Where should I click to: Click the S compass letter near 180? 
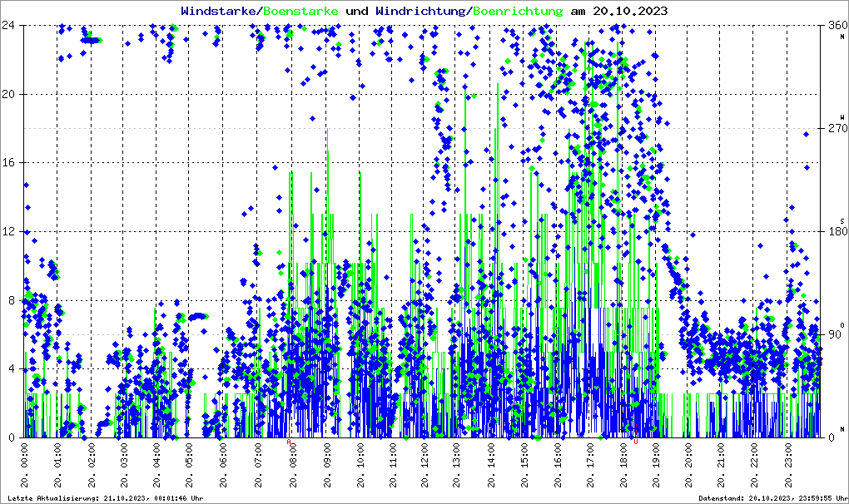pyautogui.click(x=842, y=220)
